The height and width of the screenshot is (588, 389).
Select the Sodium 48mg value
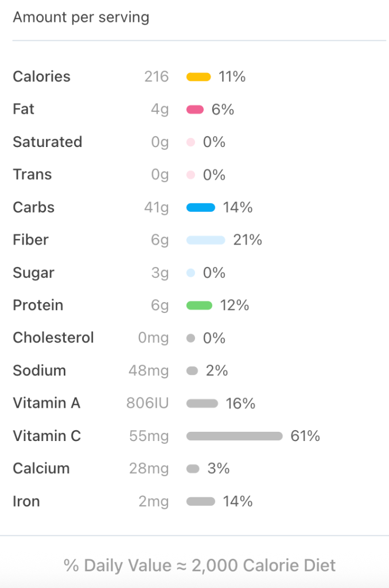pos(149,371)
